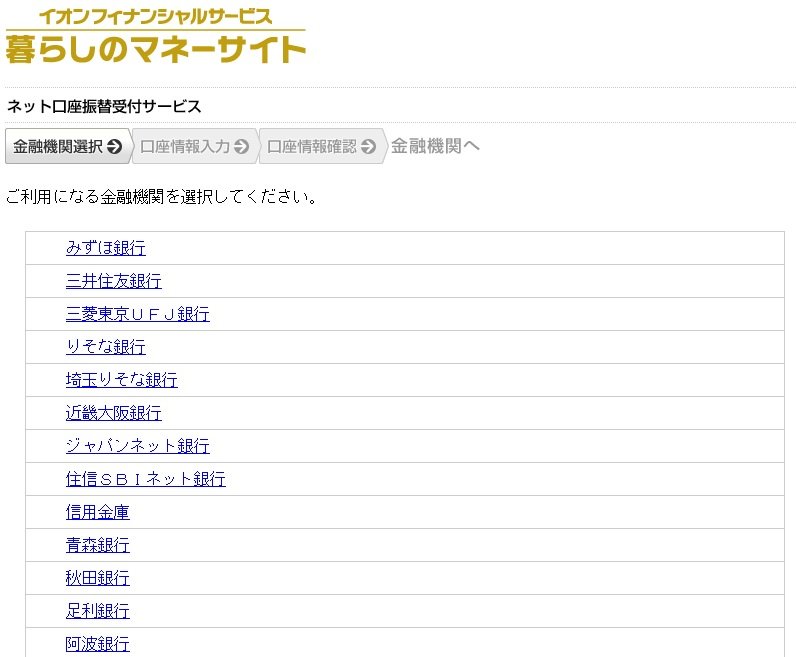Open 近畿大阪銀行 link

114,413
